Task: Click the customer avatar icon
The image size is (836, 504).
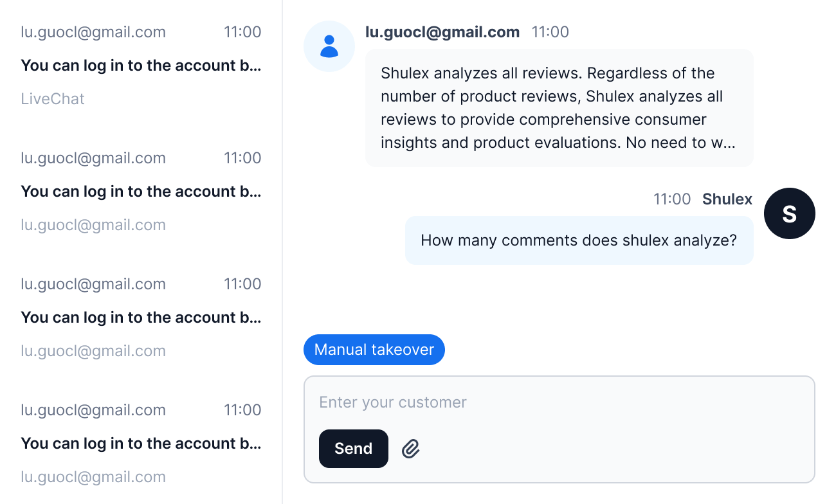Action: (x=329, y=46)
